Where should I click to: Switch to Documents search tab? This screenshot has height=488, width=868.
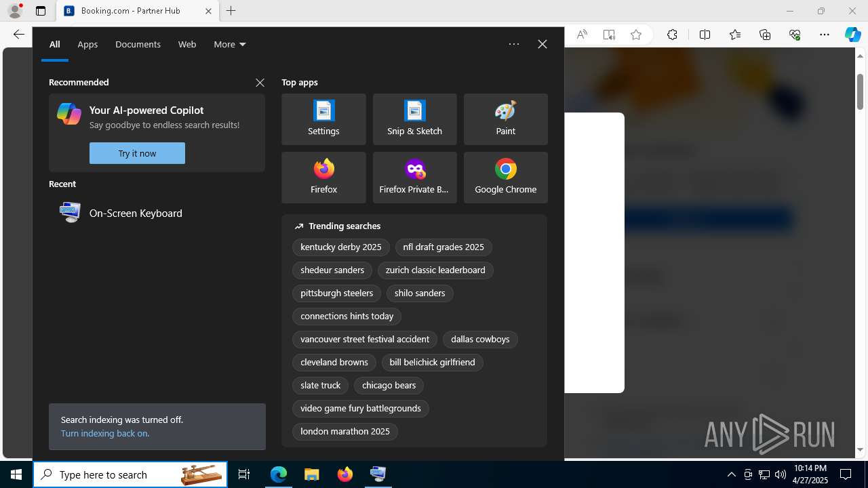point(138,44)
